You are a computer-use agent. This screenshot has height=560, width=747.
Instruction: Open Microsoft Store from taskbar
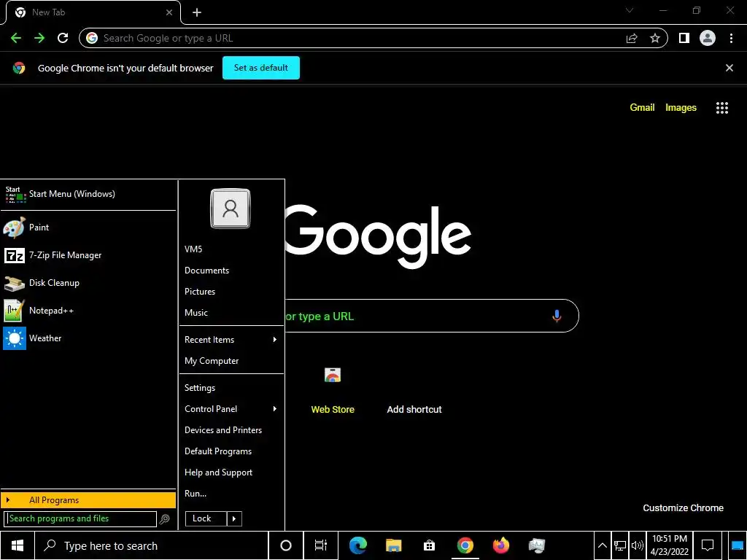(x=429, y=545)
